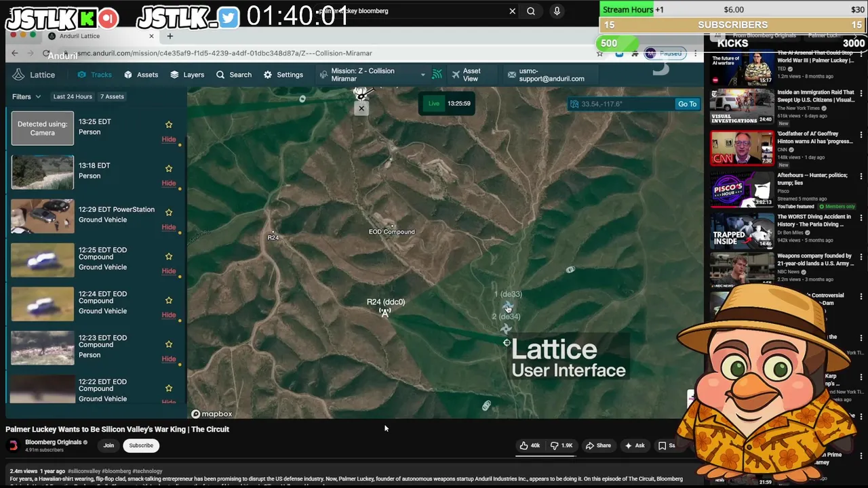Open the 12:24 EDT ground vehicle thumbnail
Image resolution: width=868 pixels, height=488 pixels.
[42, 304]
